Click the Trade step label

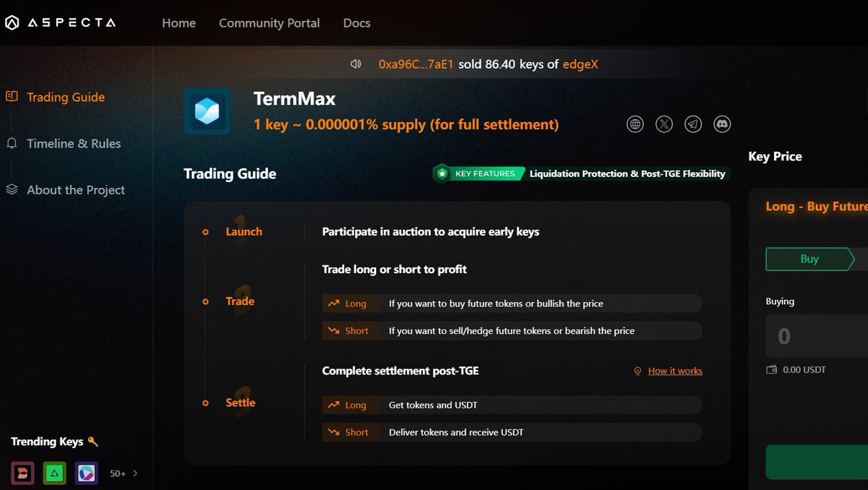coord(239,301)
